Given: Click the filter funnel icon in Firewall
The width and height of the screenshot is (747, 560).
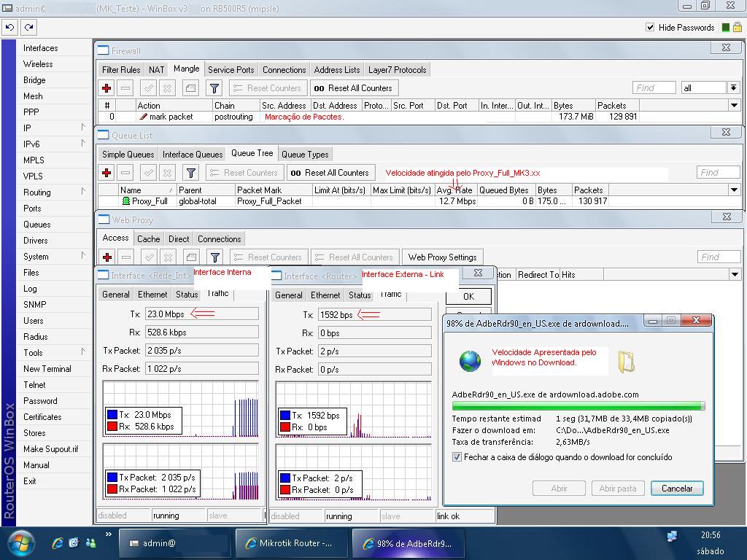Looking at the screenshot, I should click(214, 88).
